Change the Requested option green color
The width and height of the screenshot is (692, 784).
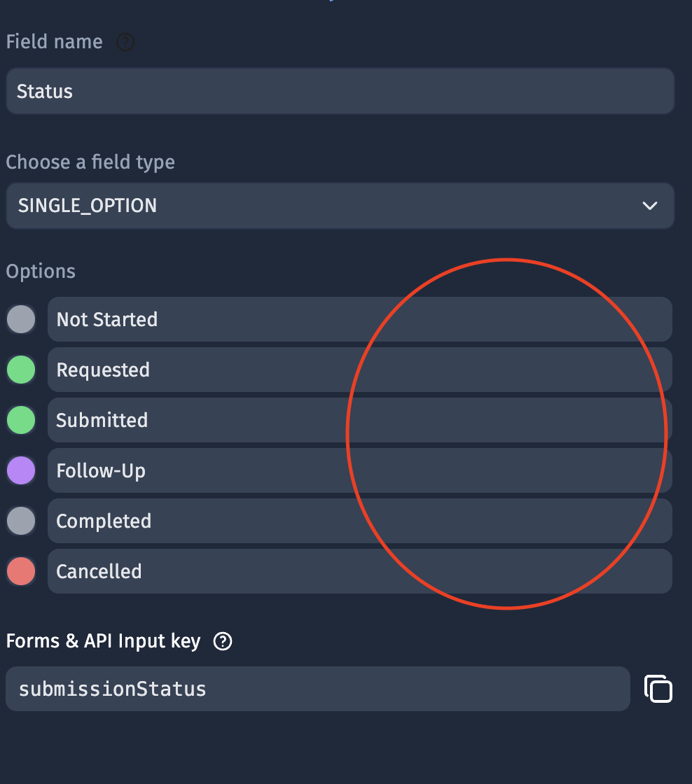click(x=21, y=370)
